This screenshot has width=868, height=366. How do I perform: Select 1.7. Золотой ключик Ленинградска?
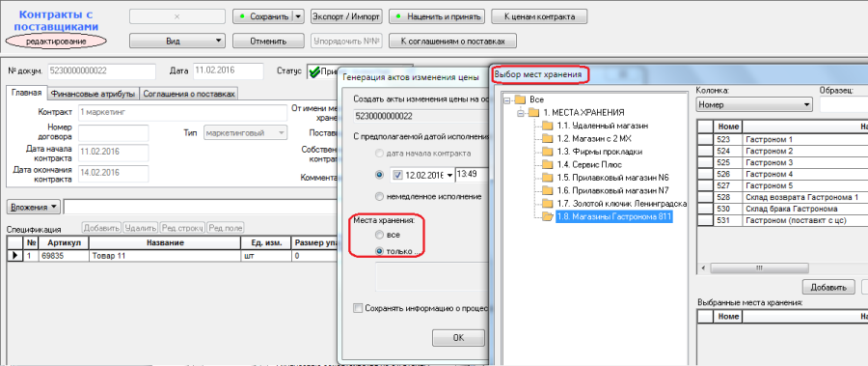pos(622,204)
